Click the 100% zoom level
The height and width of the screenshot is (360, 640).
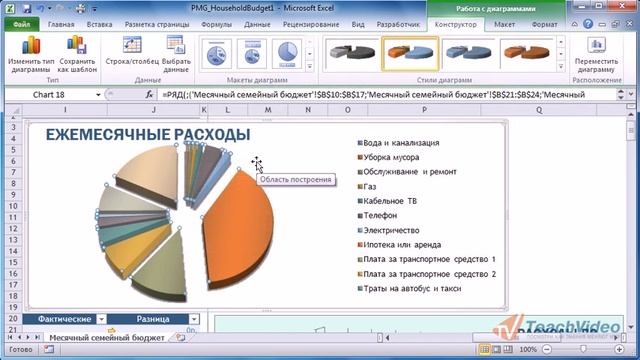click(x=528, y=349)
